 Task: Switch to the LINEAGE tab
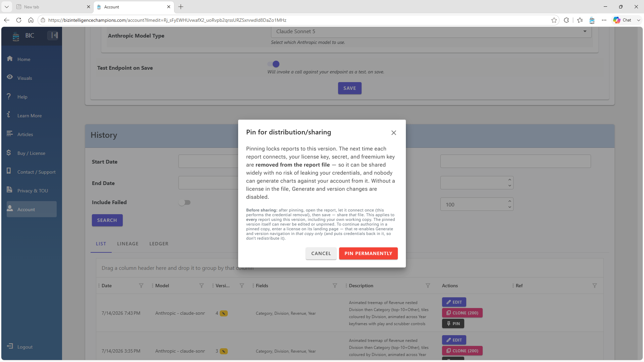[x=128, y=244]
